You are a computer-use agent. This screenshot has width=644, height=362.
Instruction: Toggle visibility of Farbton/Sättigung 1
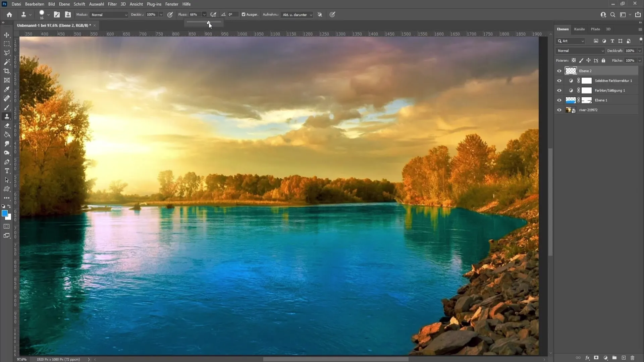[559, 90]
